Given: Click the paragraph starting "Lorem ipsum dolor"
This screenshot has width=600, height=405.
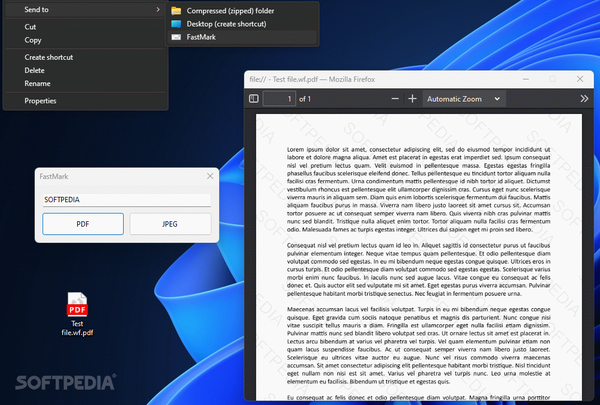Looking at the screenshot, I should tap(419, 189).
